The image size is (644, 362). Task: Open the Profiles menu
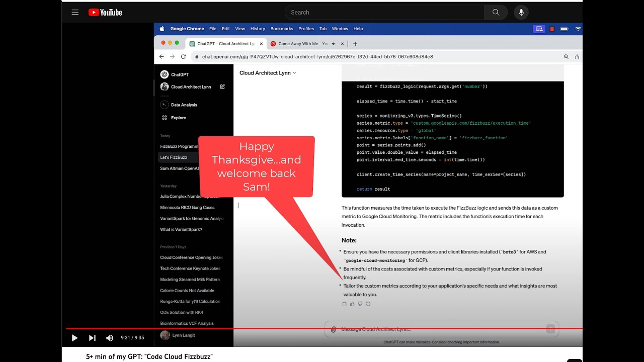coord(306,29)
